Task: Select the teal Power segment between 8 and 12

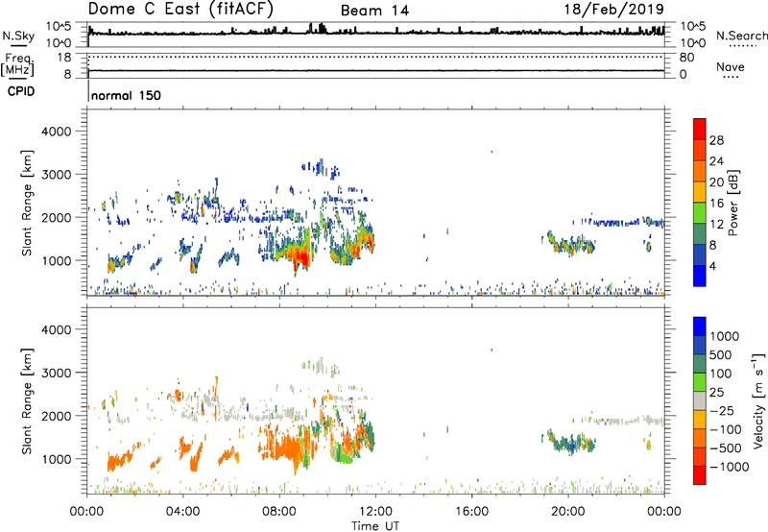Action: (x=700, y=234)
